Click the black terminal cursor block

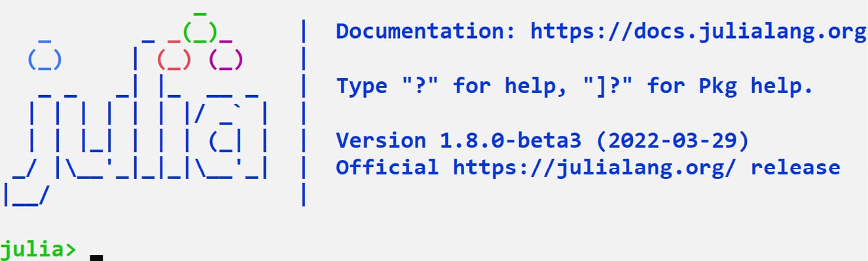[x=97, y=257]
